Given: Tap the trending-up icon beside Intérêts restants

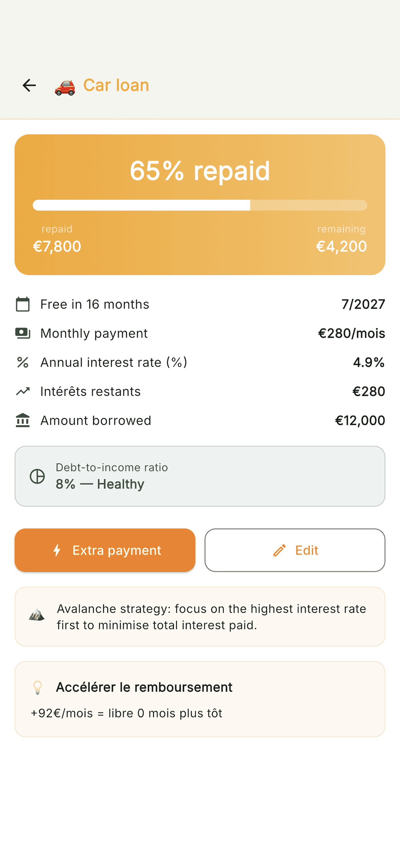Looking at the screenshot, I should point(23,392).
